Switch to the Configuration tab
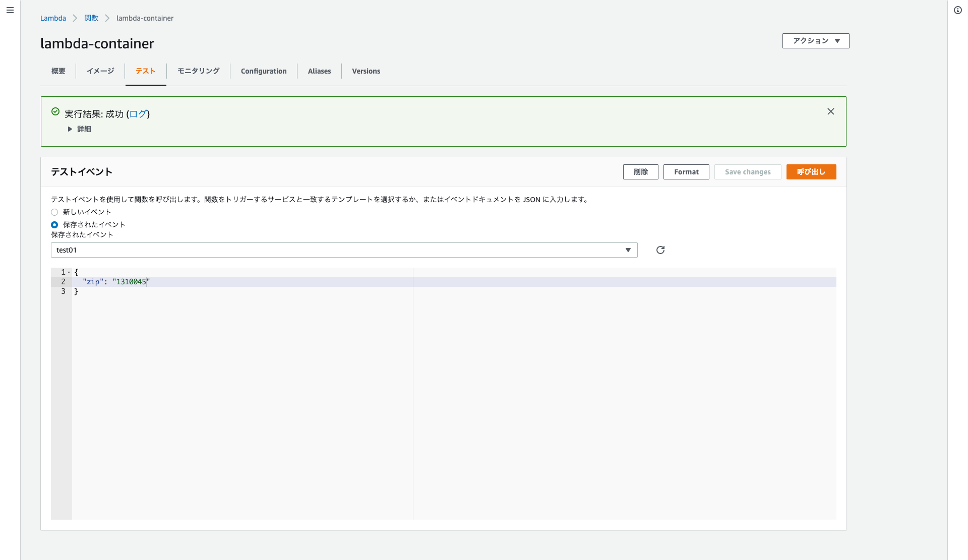The width and height of the screenshot is (968, 560). [264, 71]
